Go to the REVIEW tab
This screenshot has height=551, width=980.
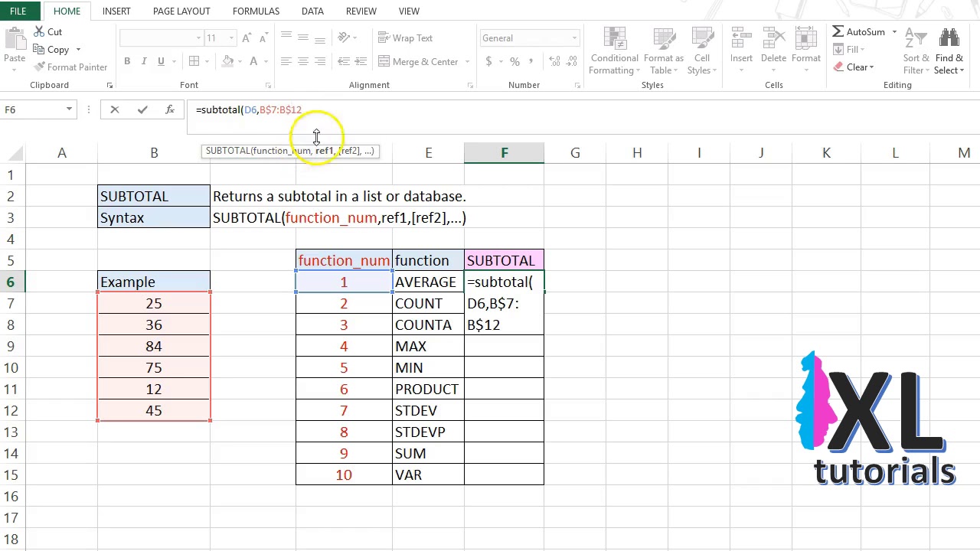tap(361, 11)
